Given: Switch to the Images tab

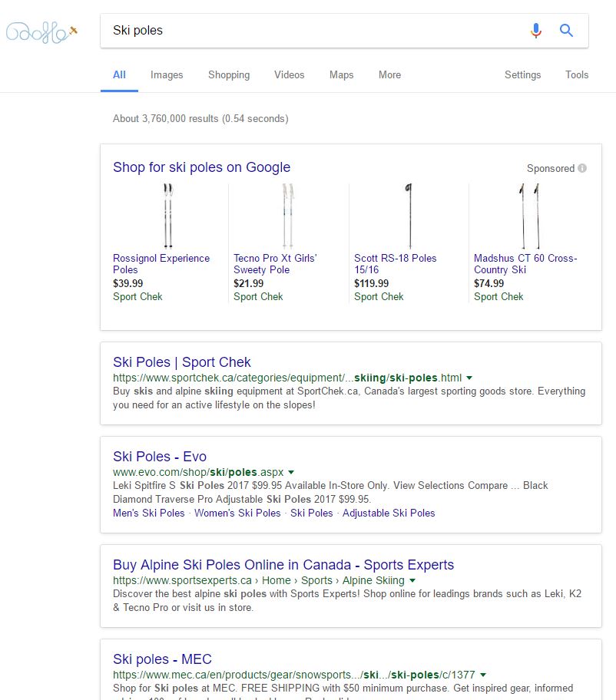Looking at the screenshot, I should click(x=167, y=75).
